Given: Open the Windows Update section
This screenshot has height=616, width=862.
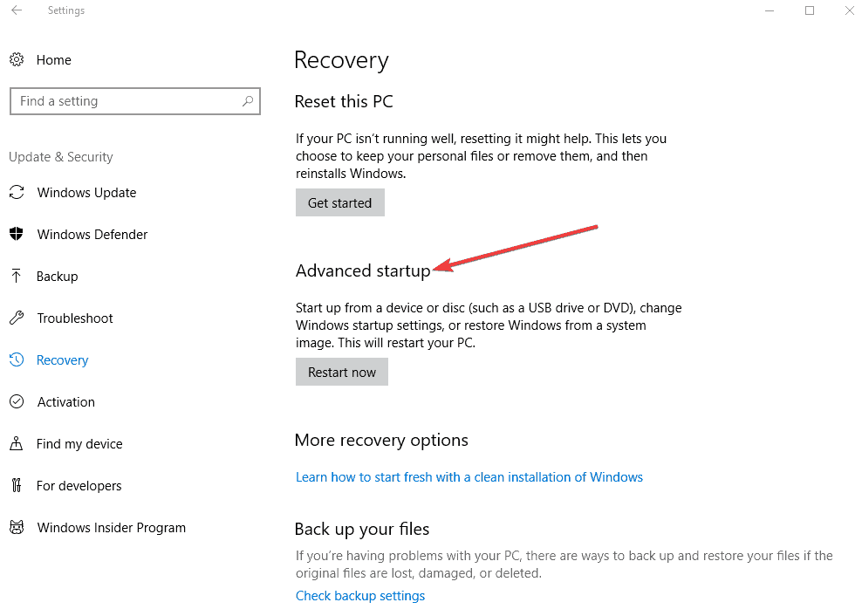Looking at the screenshot, I should 86,193.
